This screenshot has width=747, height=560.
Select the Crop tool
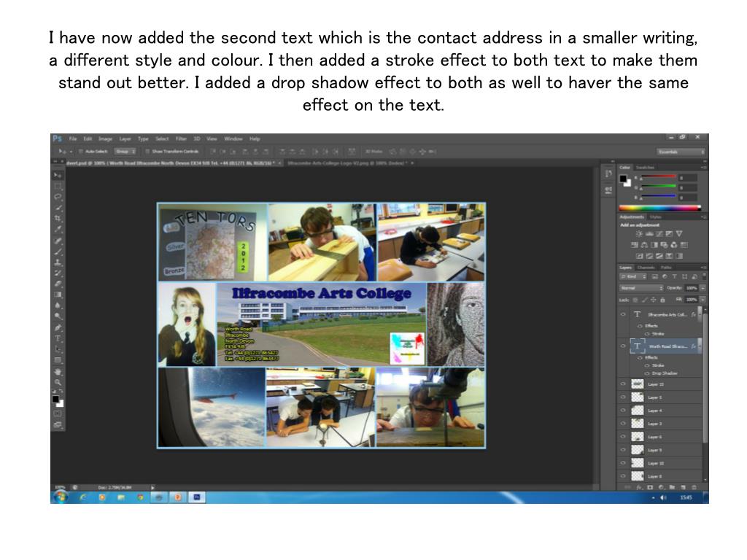click(x=58, y=219)
